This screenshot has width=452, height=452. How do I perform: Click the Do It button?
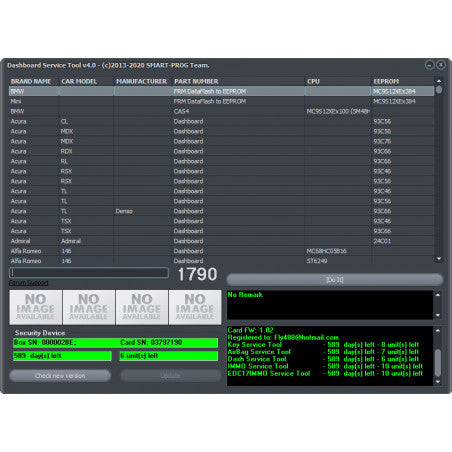tap(334, 280)
